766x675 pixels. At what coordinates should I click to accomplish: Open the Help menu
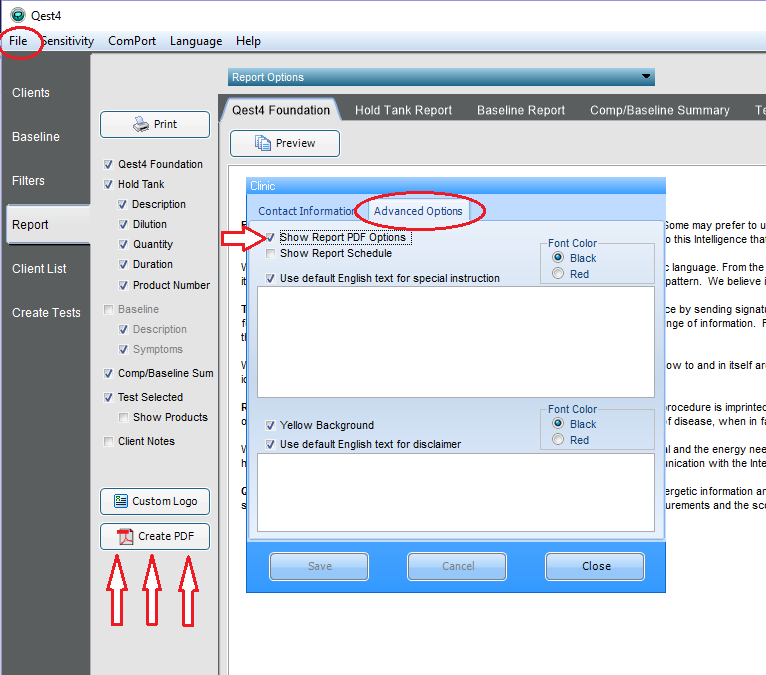tap(248, 41)
